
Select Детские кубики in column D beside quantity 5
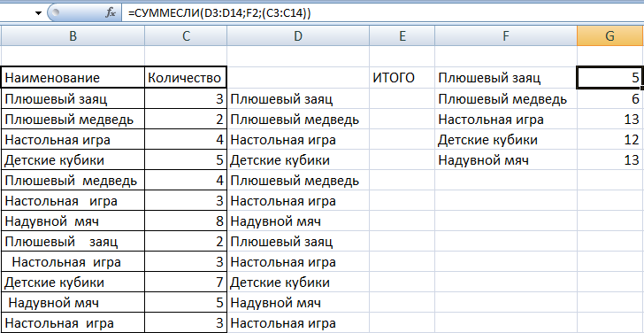pos(298,160)
